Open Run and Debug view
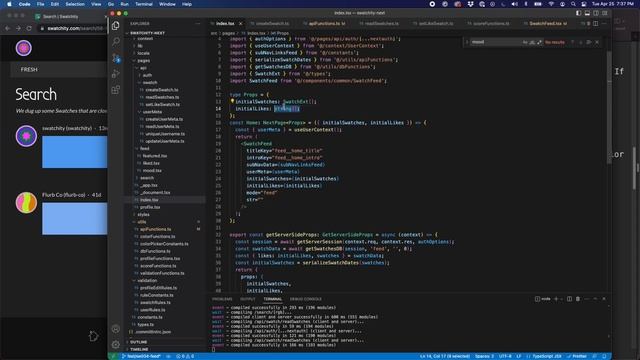Viewport: 640px width, 360px height. coord(116,74)
